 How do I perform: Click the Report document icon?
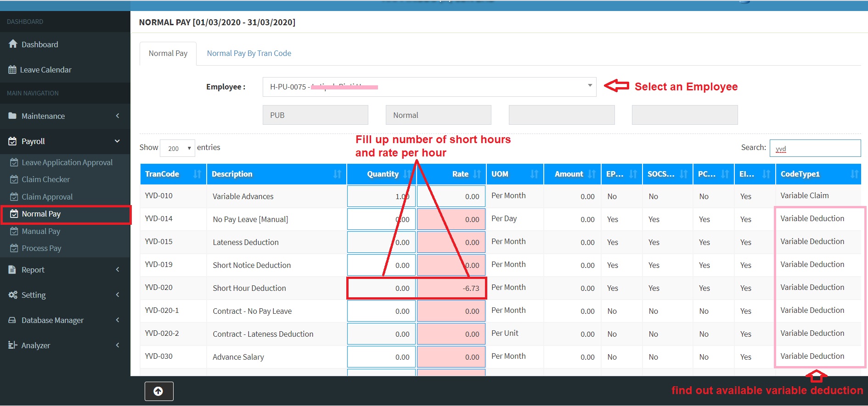point(12,270)
